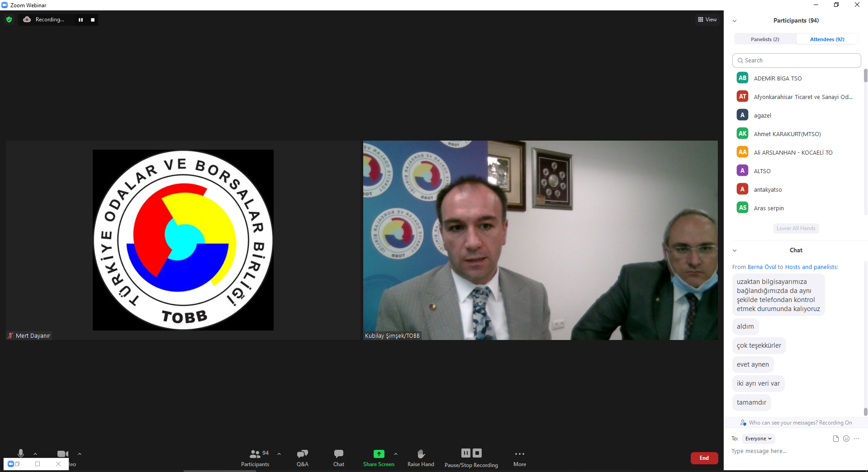Open emoji picker in chat box
868x472 pixels.
click(846, 439)
